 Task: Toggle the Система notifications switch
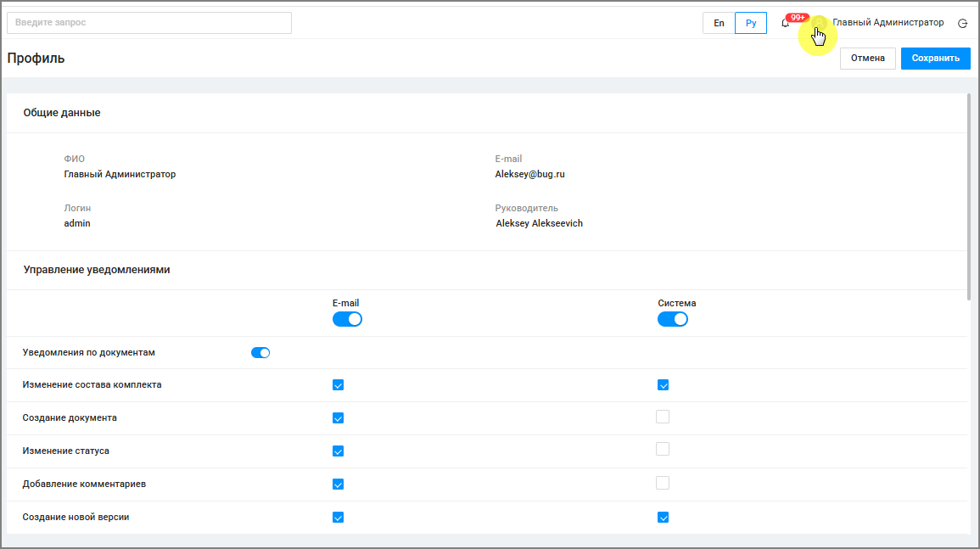coord(673,319)
